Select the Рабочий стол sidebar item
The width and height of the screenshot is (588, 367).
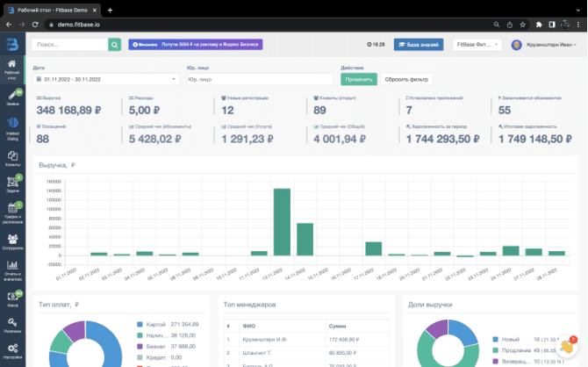point(12,69)
